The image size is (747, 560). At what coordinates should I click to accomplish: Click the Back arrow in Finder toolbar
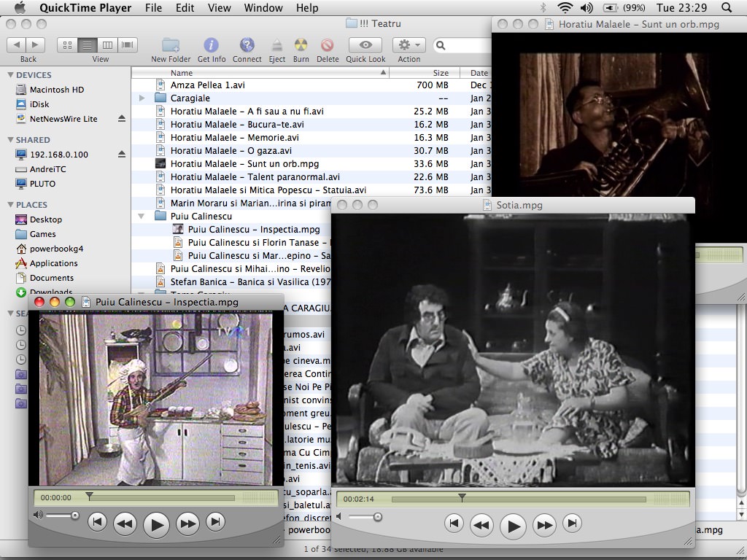[x=17, y=44]
